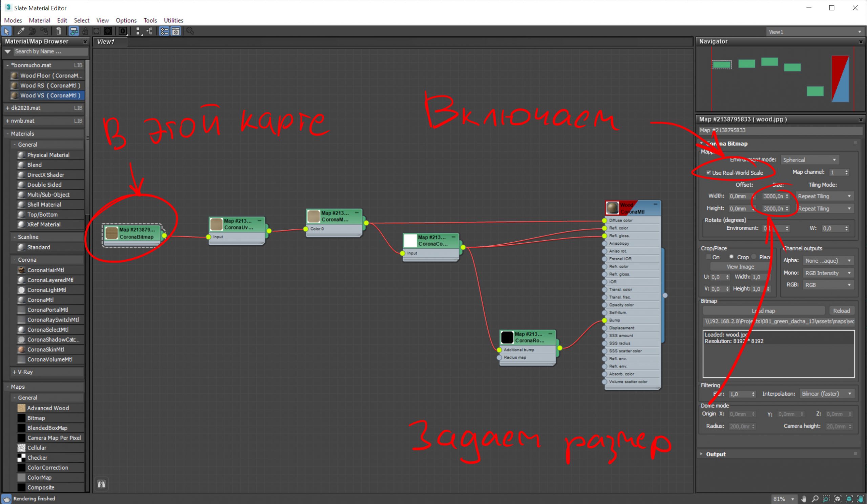Click Zoom Extents Selected icon

pyautogui.click(x=849, y=499)
